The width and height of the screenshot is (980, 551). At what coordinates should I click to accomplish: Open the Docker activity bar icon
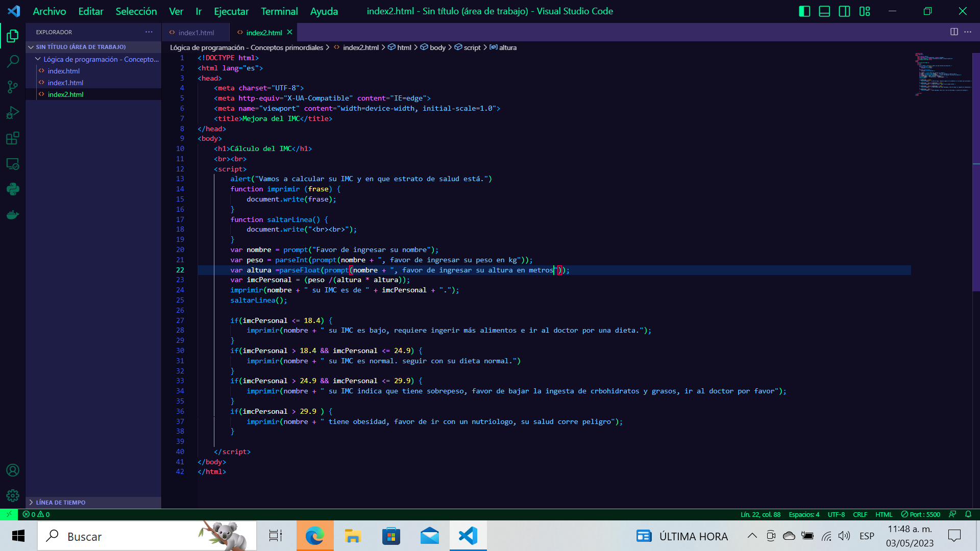tap(13, 215)
